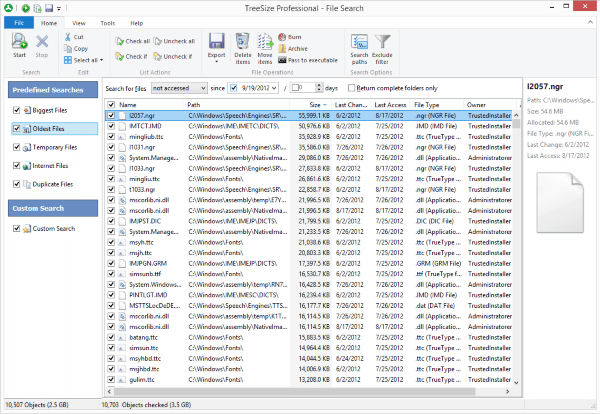Click Pass to executable icon

282,60
